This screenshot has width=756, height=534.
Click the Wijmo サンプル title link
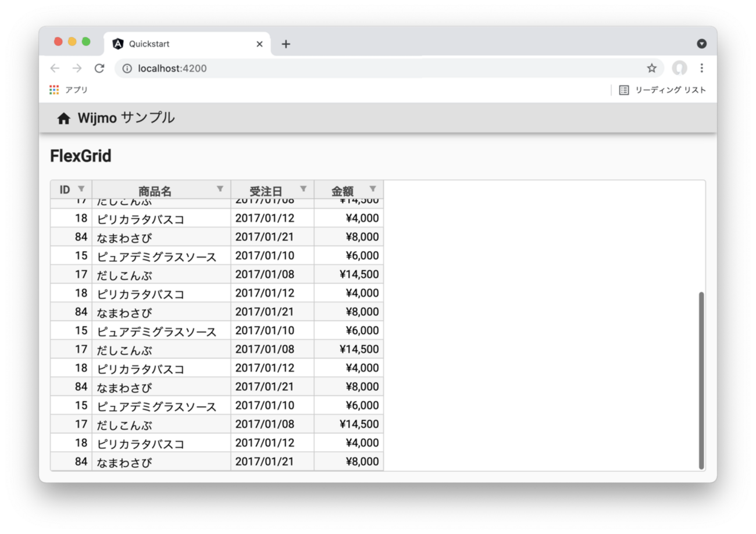[126, 118]
